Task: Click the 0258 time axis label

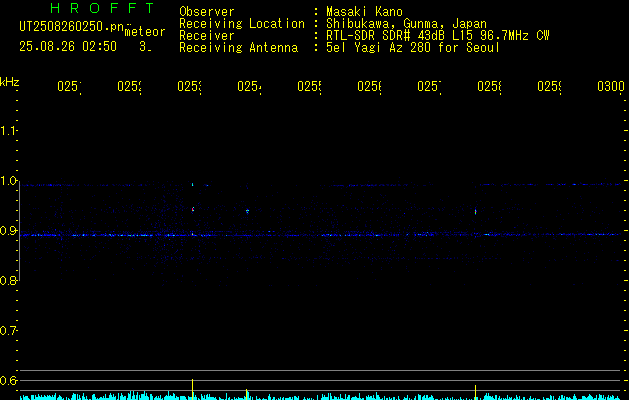Action: click(489, 86)
